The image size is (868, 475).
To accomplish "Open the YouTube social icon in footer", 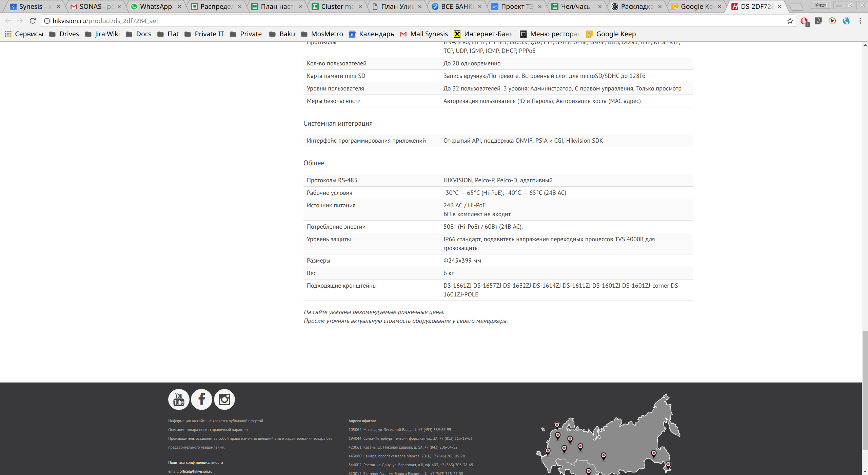I will click(x=179, y=399).
